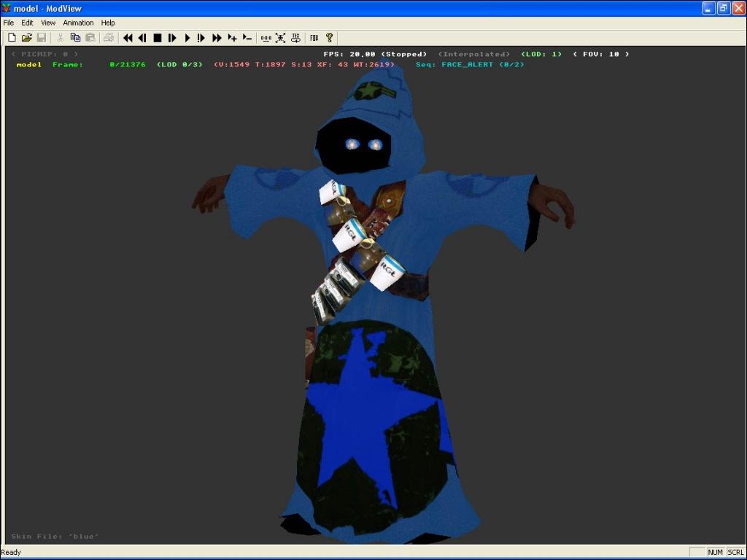Click the TEX texture toolbar icon

point(295,38)
